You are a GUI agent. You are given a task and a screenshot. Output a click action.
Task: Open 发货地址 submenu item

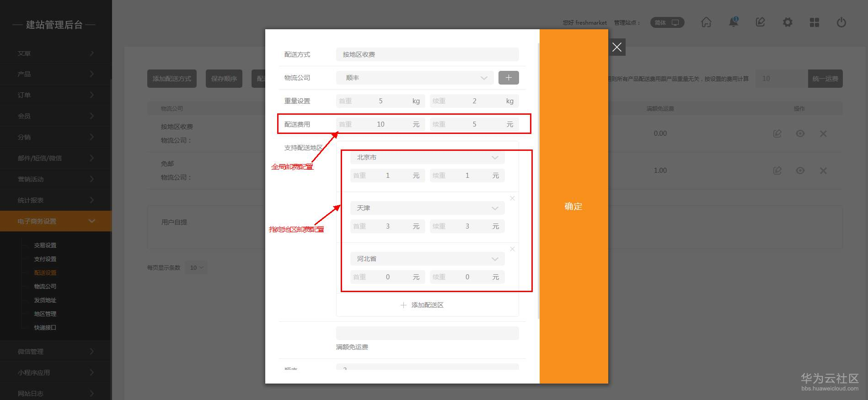pos(45,300)
